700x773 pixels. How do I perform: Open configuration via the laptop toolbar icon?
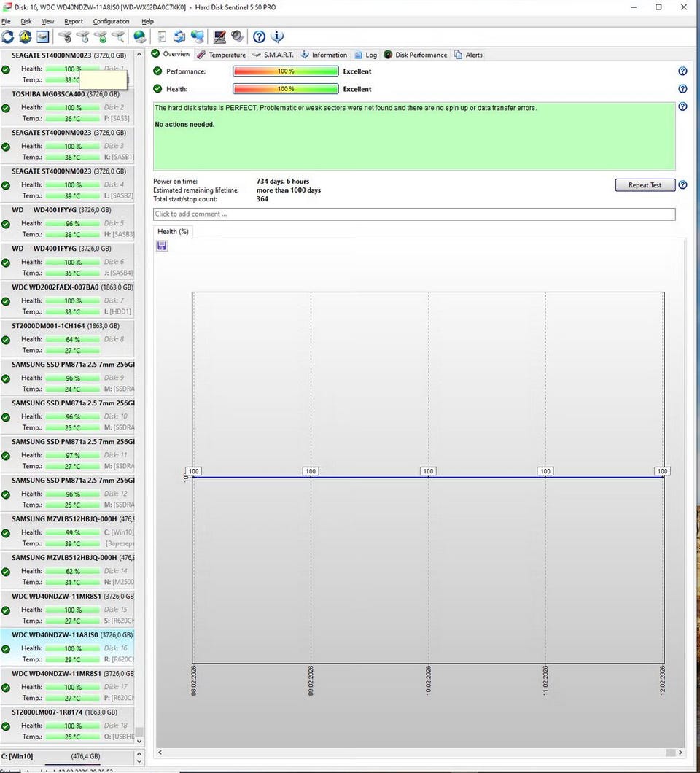pos(220,36)
